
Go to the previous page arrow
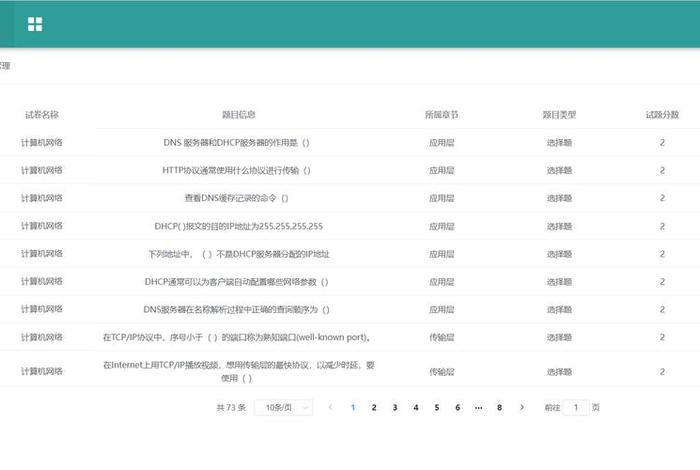click(x=330, y=407)
